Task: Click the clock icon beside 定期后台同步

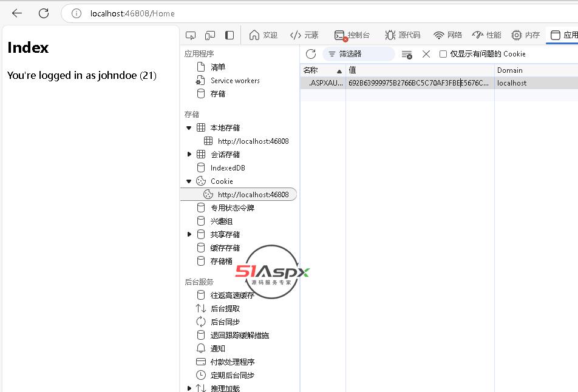Action: [201, 375]
